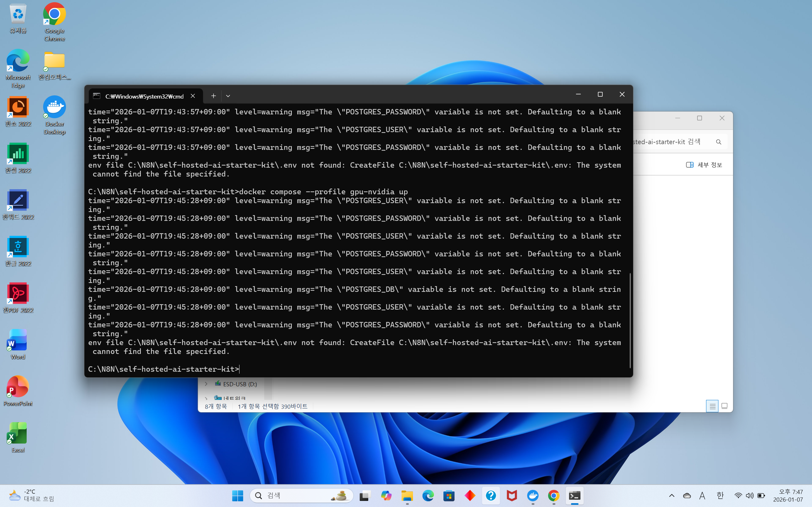Open new terminal tab with plus button
The width and height of the screenshot is (812, 507).
tap(213, 96)
